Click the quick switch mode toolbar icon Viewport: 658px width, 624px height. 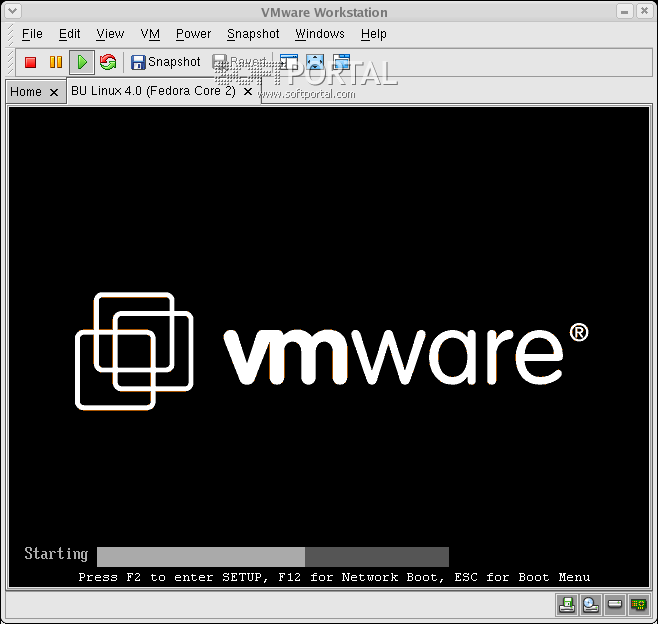click(342, 62)
